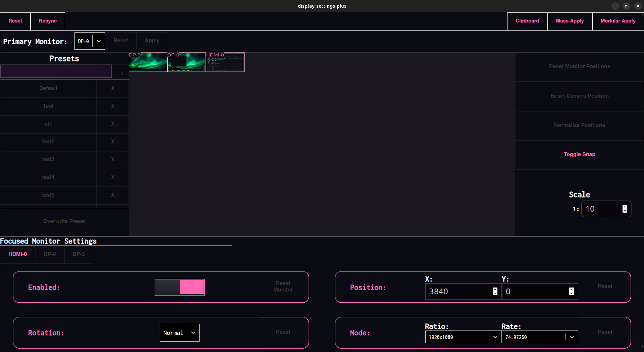Expand the Rate refresh dropdown

(x=539, y=337)
